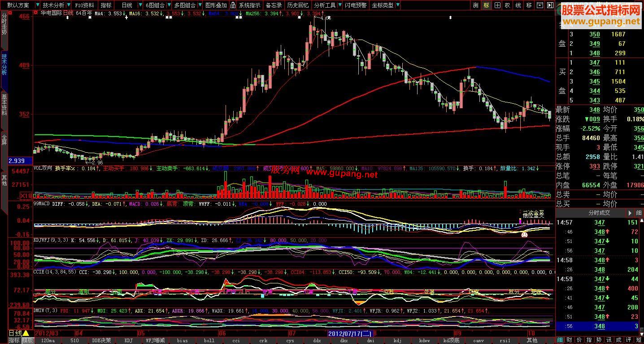Open F10资料 company information
The height and width of the screenshot is (344, 644).
coord(85,5)
